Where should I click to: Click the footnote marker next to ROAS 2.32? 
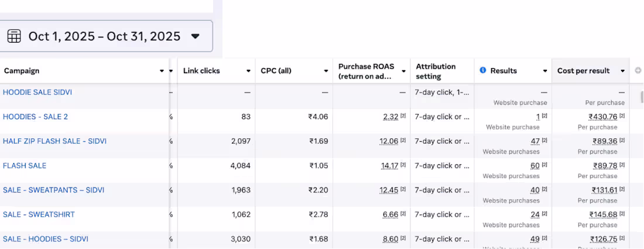click(x=403, y=117)
